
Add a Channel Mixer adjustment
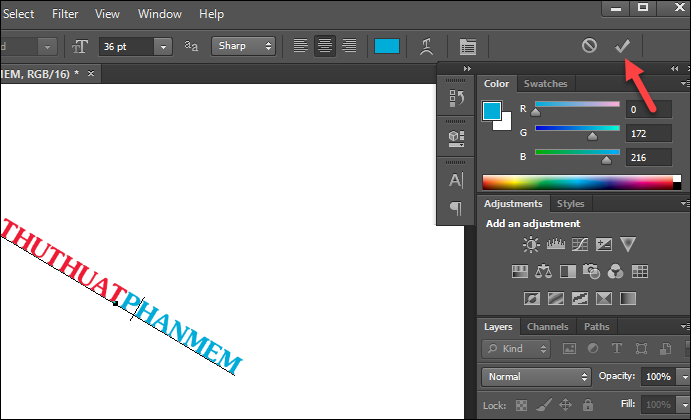point(615,271)
